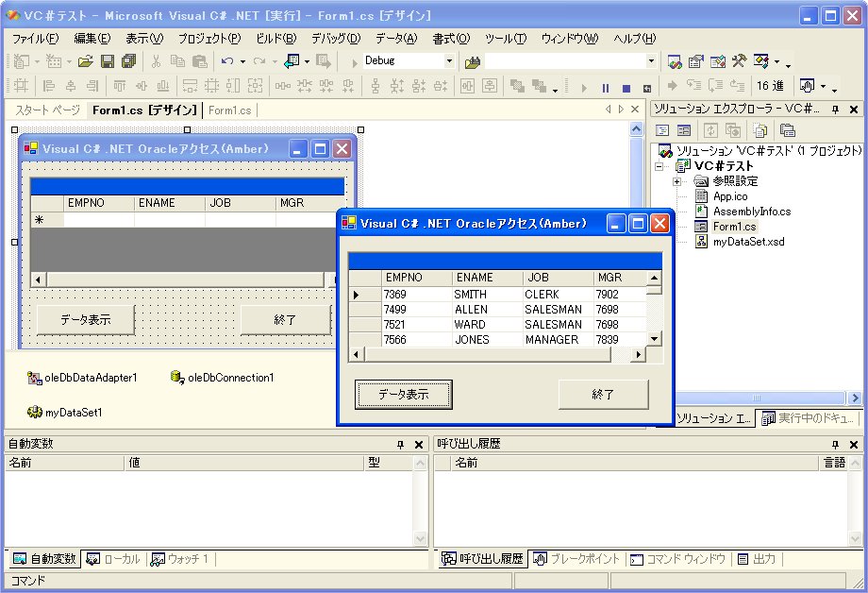Select the データ表示 button in the designer
868x593 pixels.
86,320
